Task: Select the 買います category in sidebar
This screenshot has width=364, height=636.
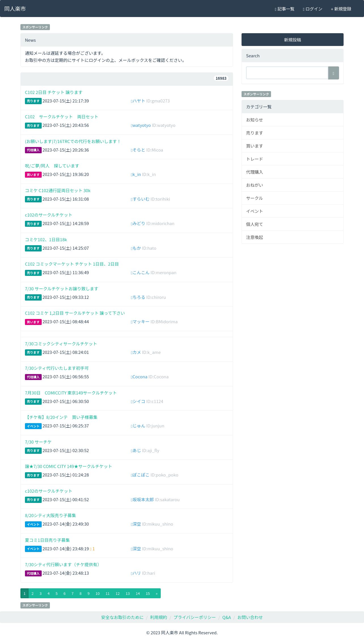Action: [293, 146]
